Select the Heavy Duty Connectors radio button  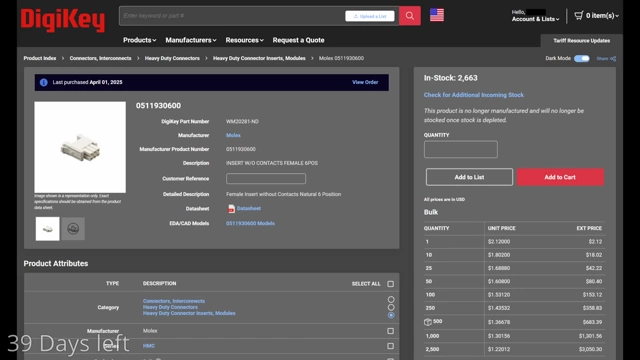click(391, 307)
